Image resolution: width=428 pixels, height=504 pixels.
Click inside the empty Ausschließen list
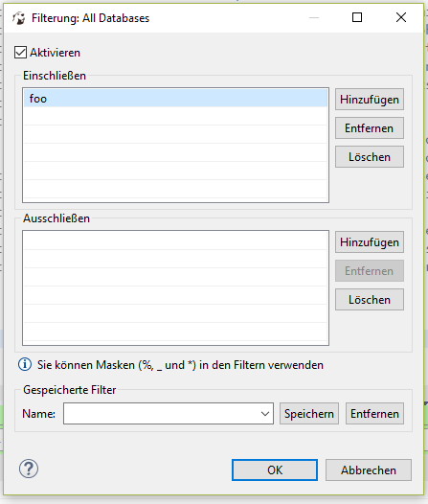pyautogui.click(x=175, y=287)
